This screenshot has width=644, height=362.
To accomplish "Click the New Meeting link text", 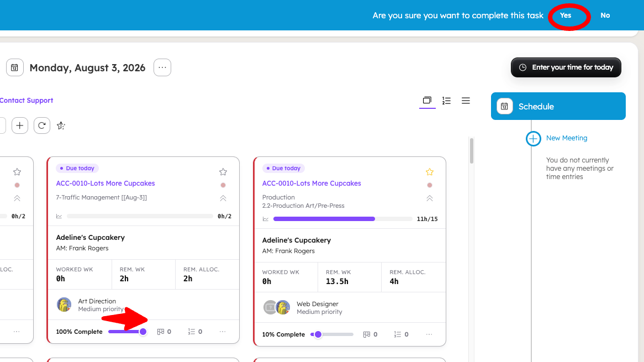I will pyautogui.click(x=566, y=138).
